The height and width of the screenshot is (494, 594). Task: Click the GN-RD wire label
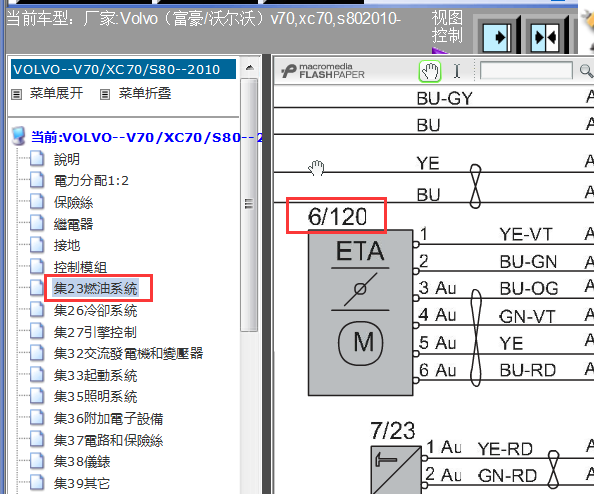tap(508, 476)
